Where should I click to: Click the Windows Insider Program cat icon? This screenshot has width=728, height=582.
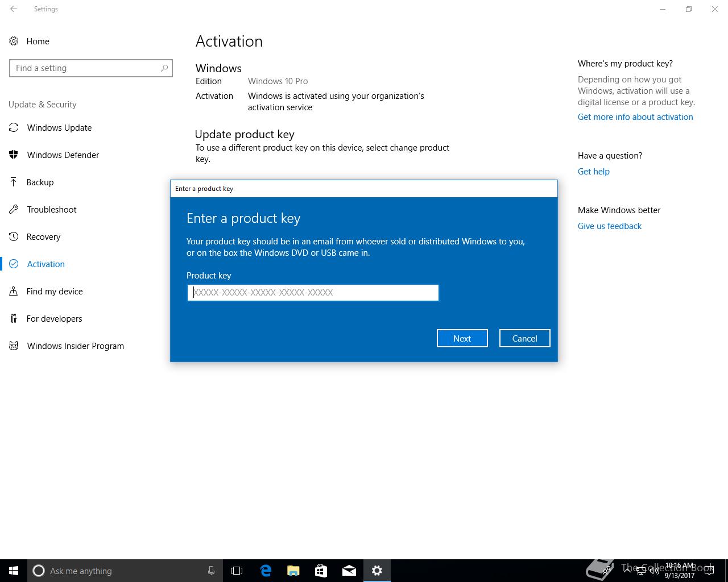click(14, 346)
